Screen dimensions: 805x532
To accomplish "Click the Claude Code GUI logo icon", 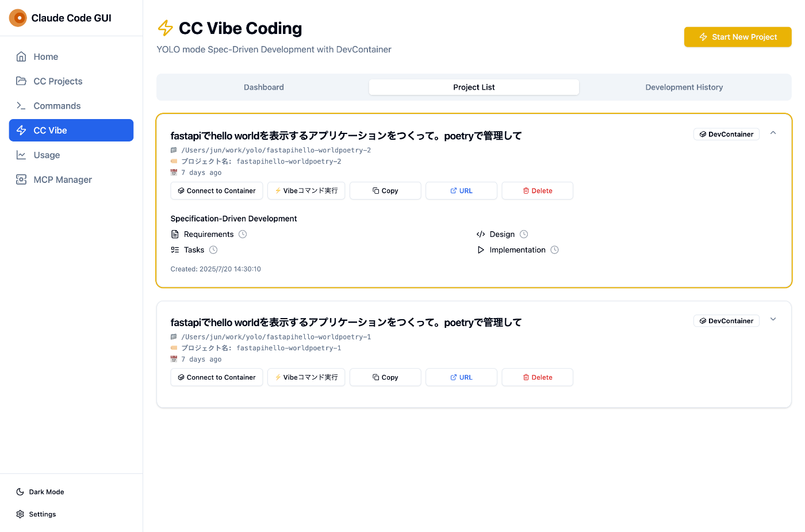I will [x=18, y=18].
